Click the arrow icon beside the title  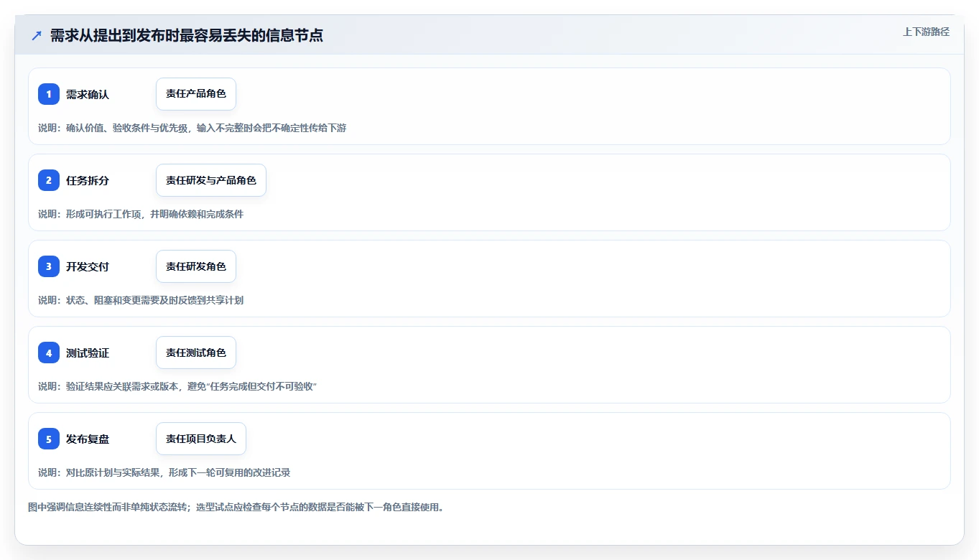click(x=37, y=36)
